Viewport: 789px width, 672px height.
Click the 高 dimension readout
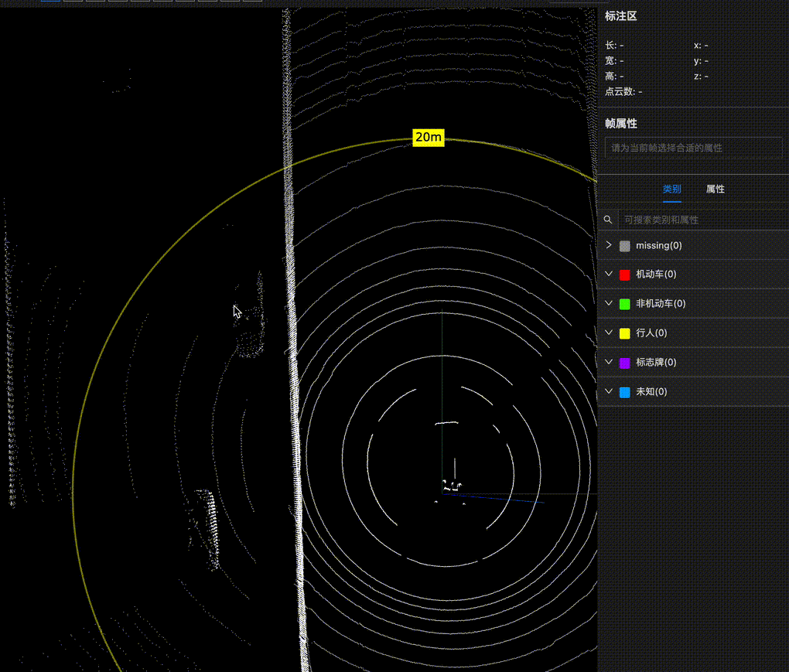tap(614, 76)
